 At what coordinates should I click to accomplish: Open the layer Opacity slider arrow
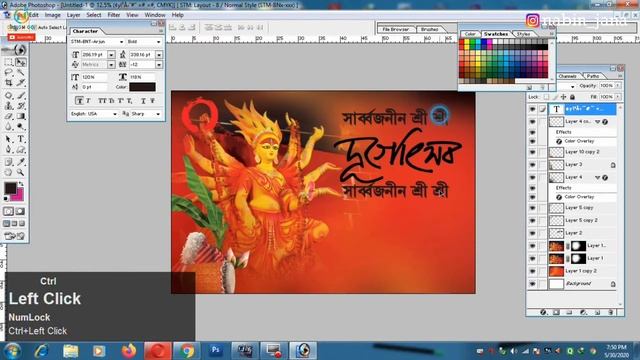(618, 86)
